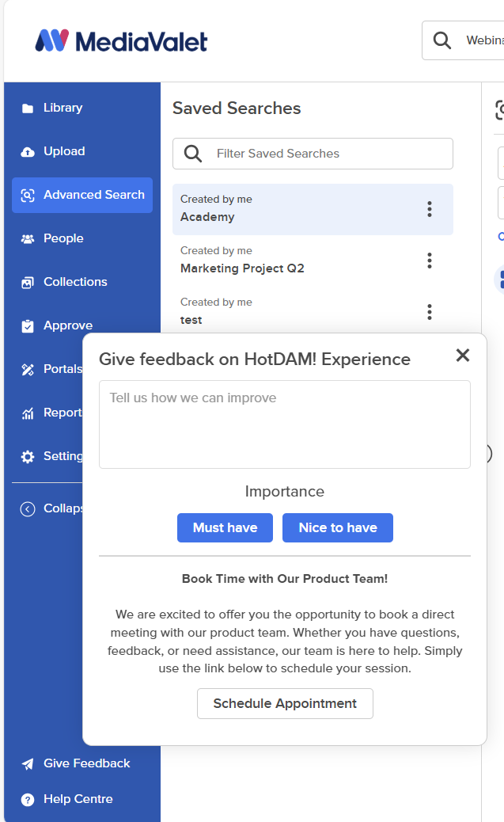Click the Give Feedback paper plane icon
This screenshot has width=504, height=822.
pos(27,764)
